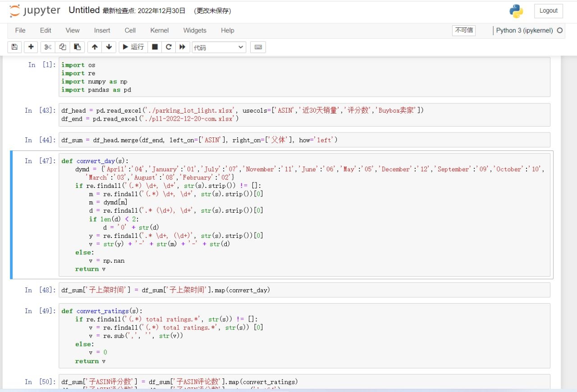Interrupt the kernel with stop icon
The width and height of the screenshot is (577, 392).
click(155, 47)
